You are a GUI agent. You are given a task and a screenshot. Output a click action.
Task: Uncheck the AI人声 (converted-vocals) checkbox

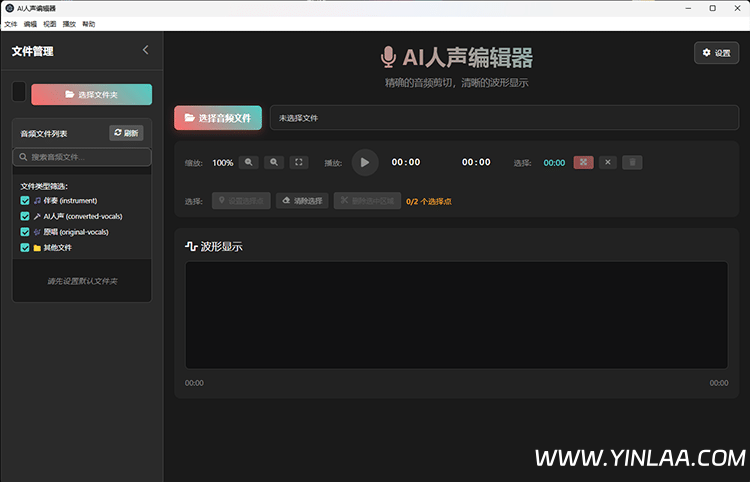(25, 216)
